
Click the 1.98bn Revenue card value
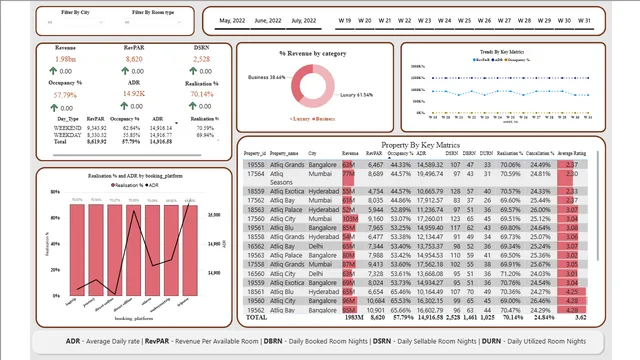tap(65, 59)
